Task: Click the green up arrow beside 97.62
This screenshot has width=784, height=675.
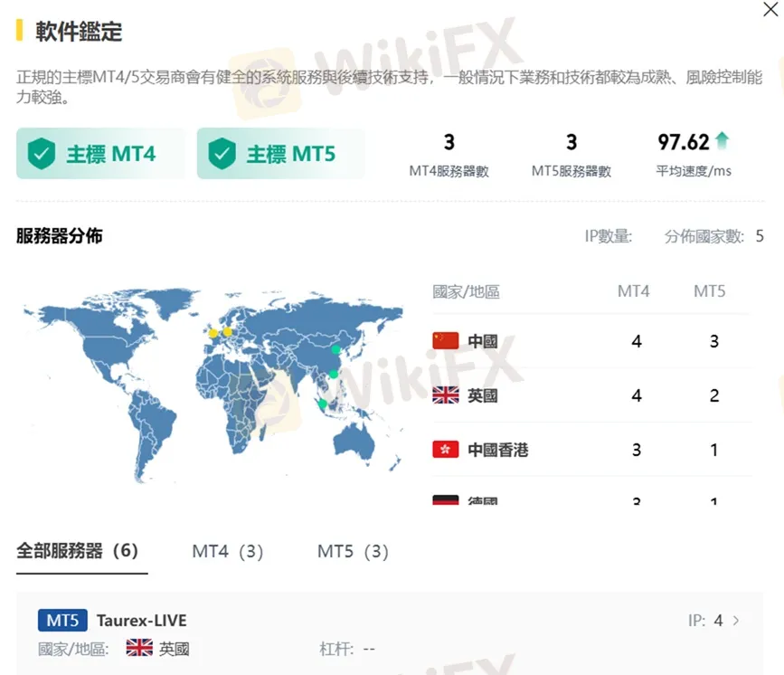Action: pos(723,141)
